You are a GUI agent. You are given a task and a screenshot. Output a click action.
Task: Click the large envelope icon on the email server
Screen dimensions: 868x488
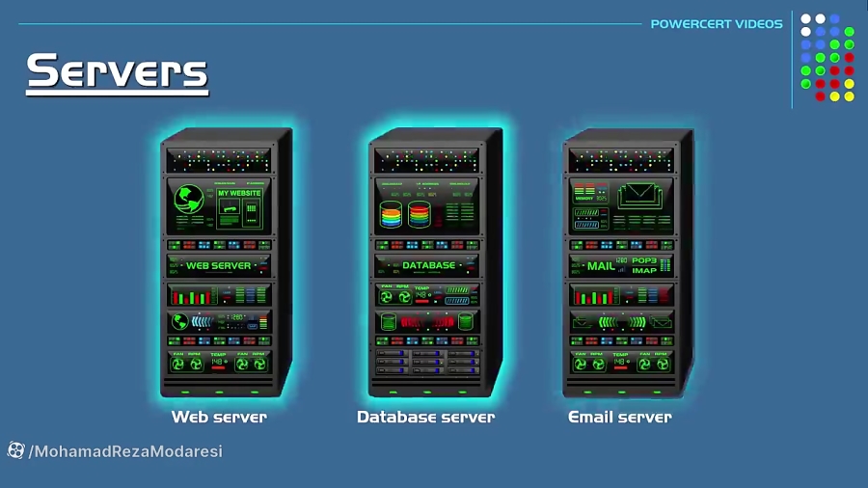point(640,197)
